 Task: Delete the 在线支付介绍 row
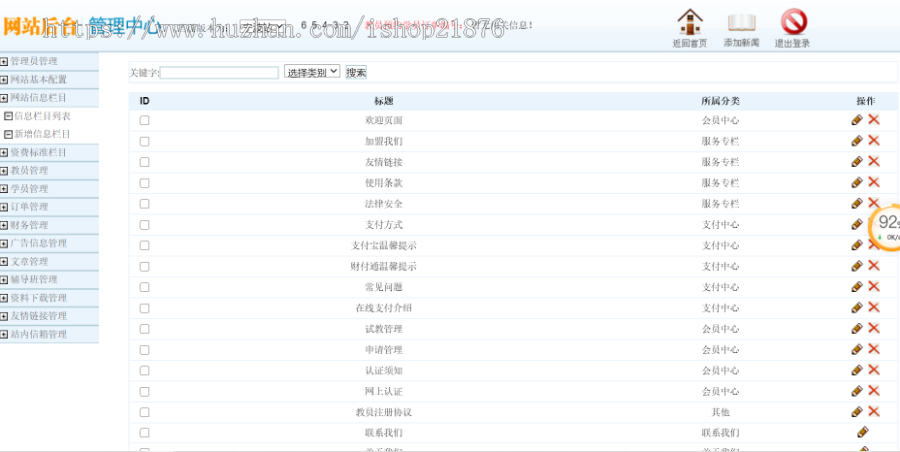click(874, 307)
